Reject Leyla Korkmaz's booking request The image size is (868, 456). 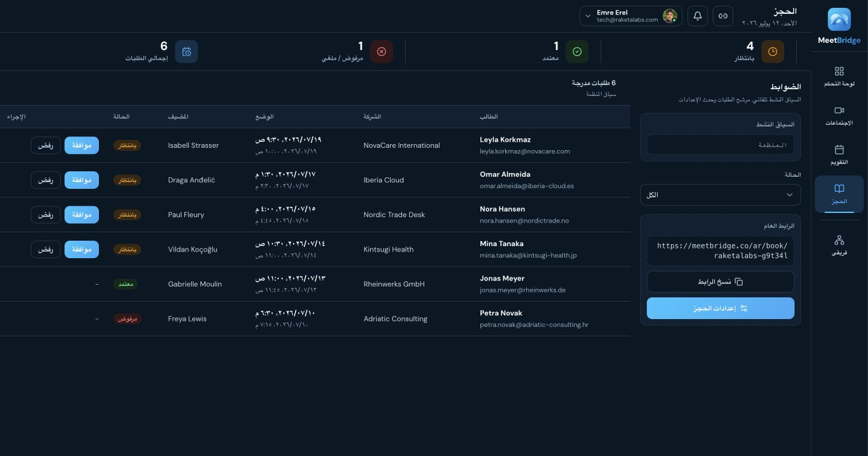(46, 145)
